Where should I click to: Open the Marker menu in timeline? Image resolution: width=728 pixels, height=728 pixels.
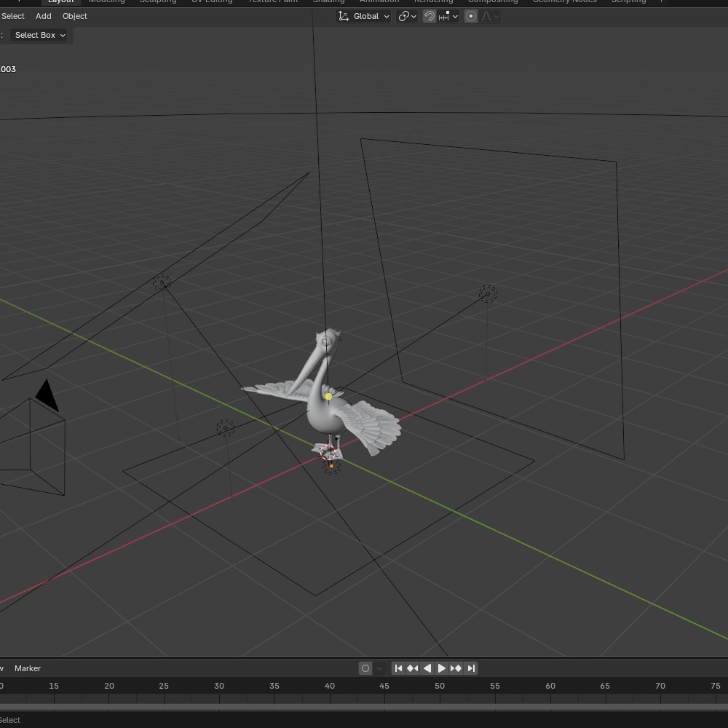pos(28,668)
